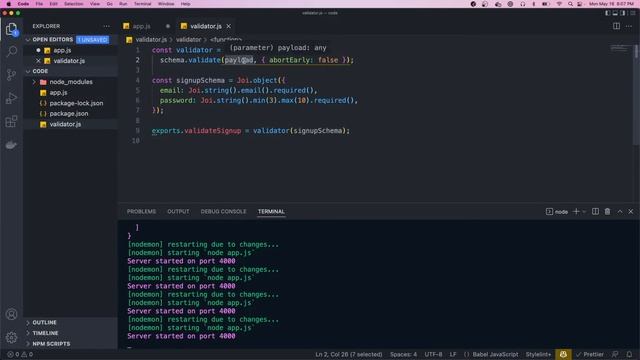Click the feedback icon in status bar
Screen dimensions: 640x360
615,355
